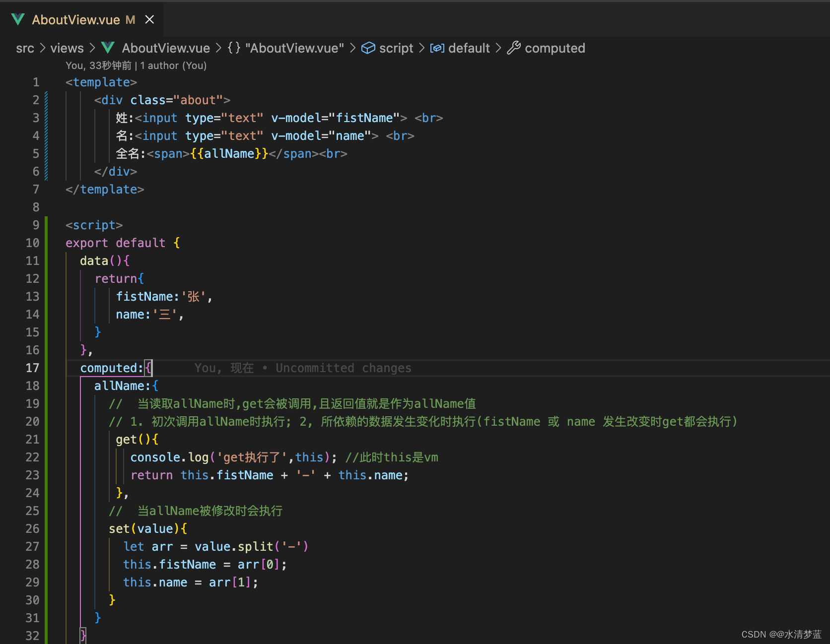Open the computed breadcrumb dropdown
Viewport: 830px width, 644px height.
[555, 48]
